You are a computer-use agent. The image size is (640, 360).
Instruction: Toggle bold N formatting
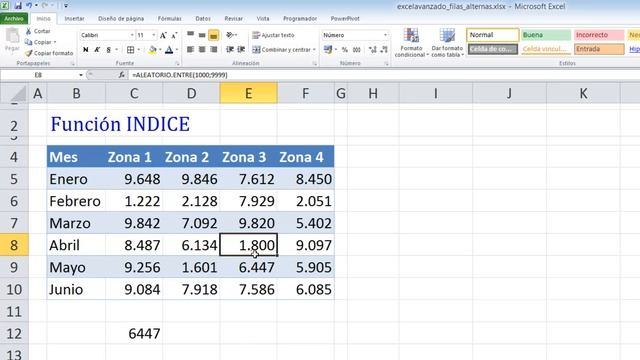pyautogui.click(x=85, y=50)
